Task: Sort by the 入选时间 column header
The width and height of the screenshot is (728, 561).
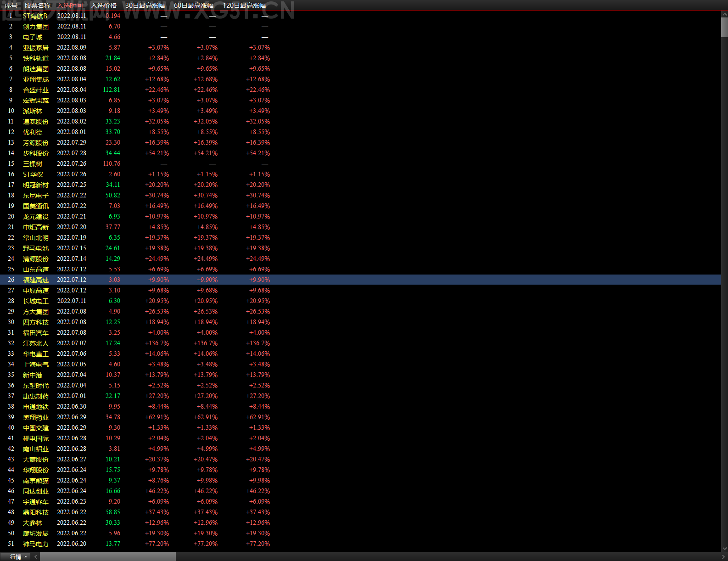Action: (x=70, y=6)
